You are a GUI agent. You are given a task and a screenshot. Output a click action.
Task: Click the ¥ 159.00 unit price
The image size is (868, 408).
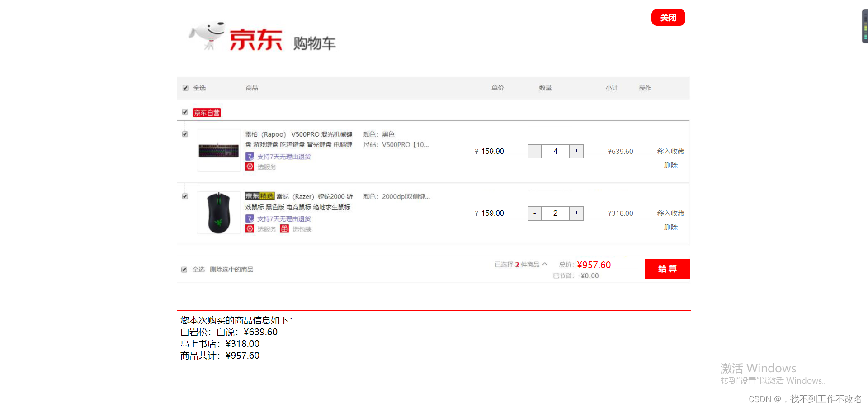(489, 213)
